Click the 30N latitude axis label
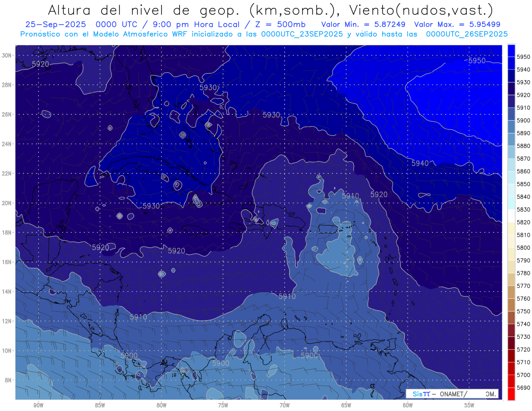532x411 pixels. [x=7, y=55]
